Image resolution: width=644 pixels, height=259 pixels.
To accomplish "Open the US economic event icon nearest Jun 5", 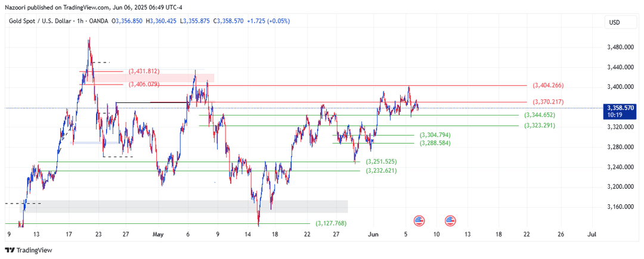I will (x=419, y=221).
